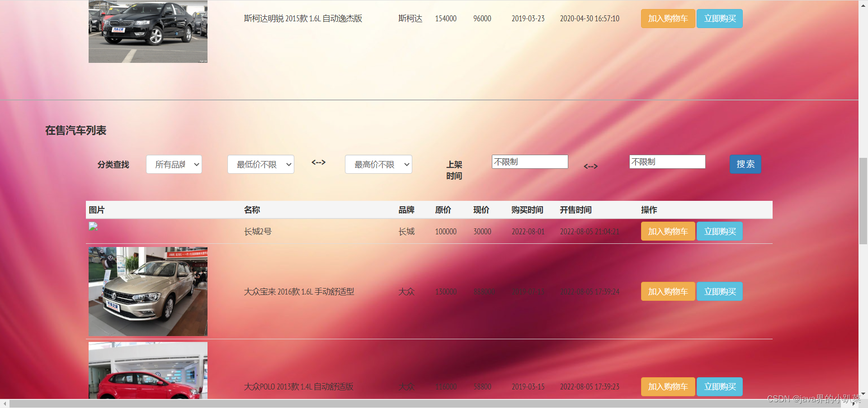
Task: Click the 品牌 column header
Action: click(x=406, y=210)
